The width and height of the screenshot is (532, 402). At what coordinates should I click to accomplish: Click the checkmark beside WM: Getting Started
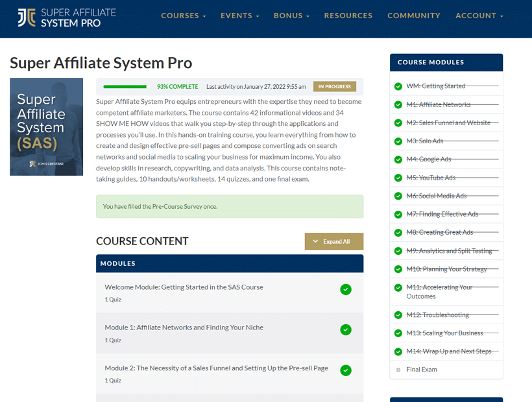398,86
